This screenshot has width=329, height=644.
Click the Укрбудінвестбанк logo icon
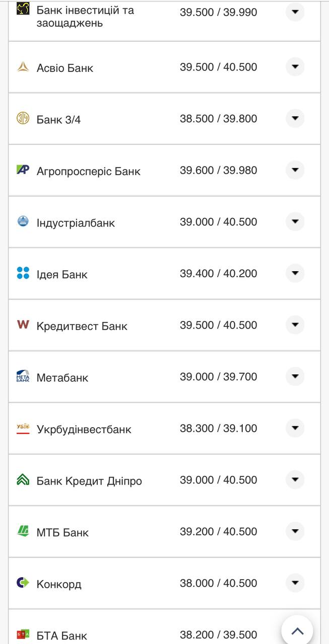click(22, 427)
